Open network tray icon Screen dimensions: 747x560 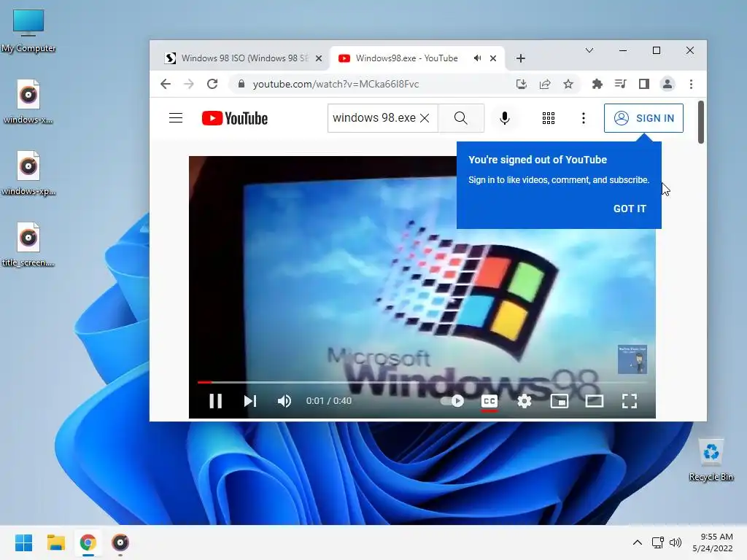pyautogui.click(x=658, y=542)
